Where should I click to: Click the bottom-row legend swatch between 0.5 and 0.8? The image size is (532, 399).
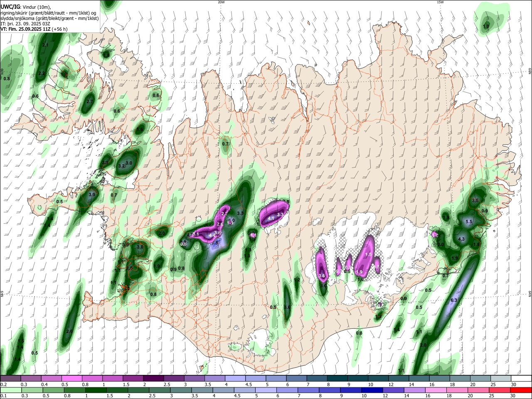click(53, 390)
